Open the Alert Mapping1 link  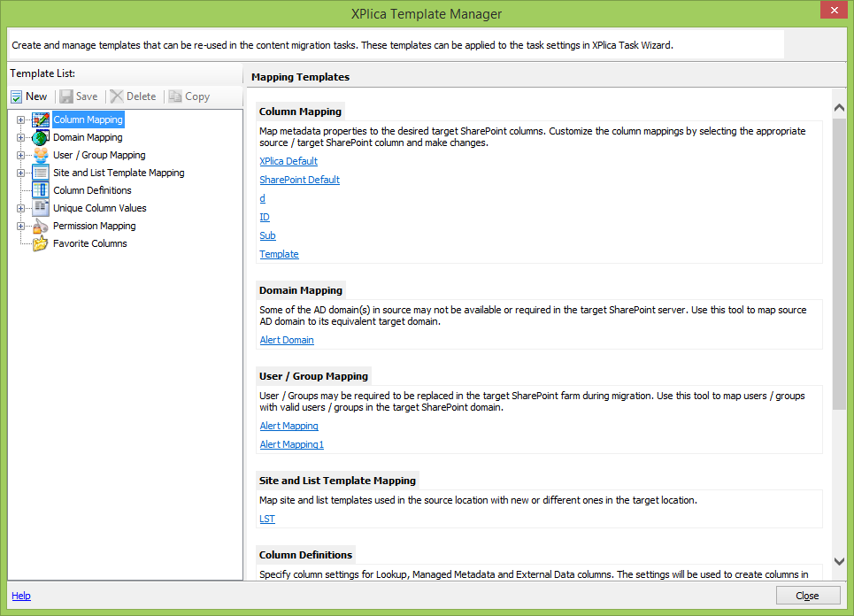(291, 444)
